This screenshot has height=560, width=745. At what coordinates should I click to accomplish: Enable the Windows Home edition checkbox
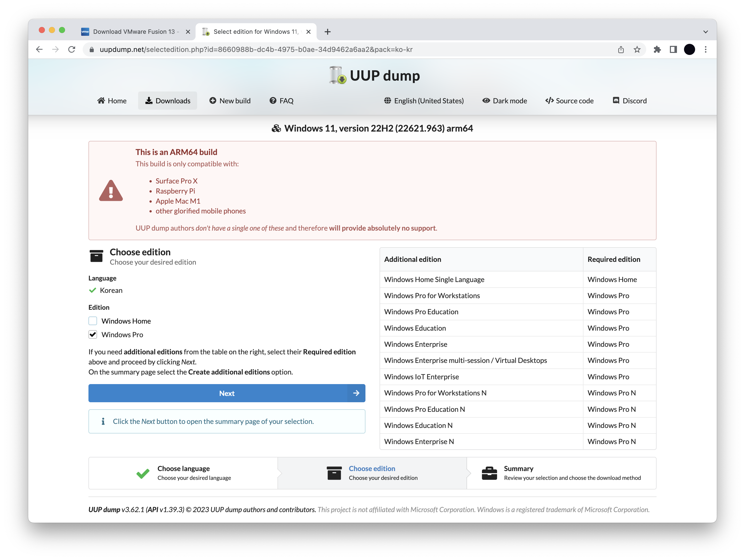click(x=92, y=321)
